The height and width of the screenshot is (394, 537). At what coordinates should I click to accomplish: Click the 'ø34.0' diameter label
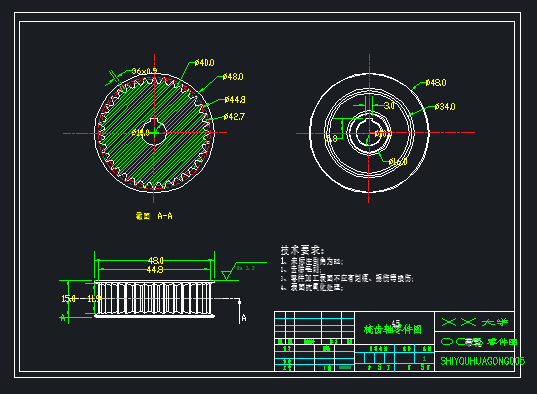[445, 107]
